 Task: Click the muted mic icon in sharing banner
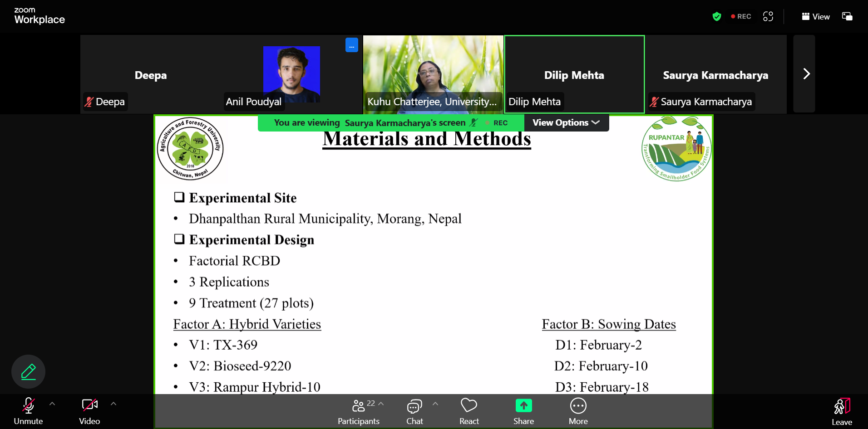(473, 122)
